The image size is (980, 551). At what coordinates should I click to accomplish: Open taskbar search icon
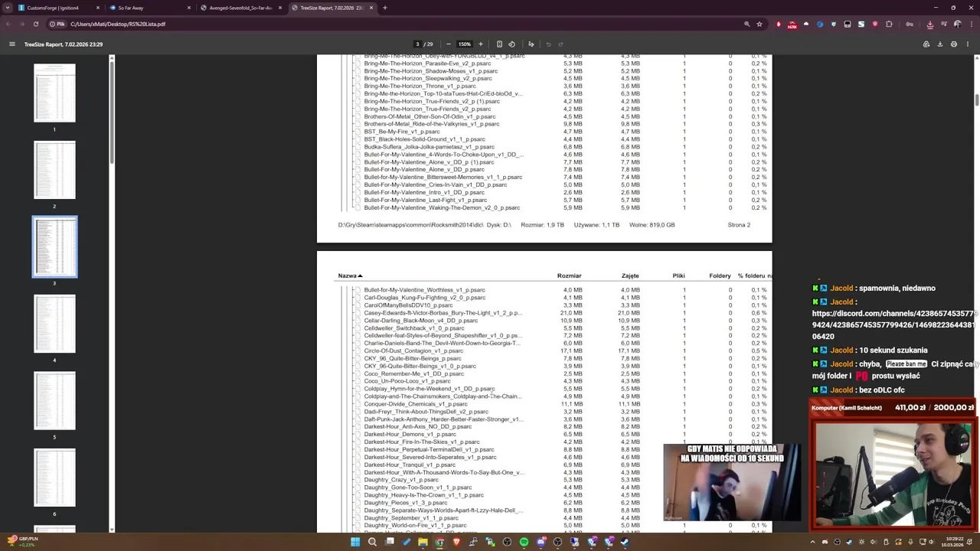tap(372, 542)
